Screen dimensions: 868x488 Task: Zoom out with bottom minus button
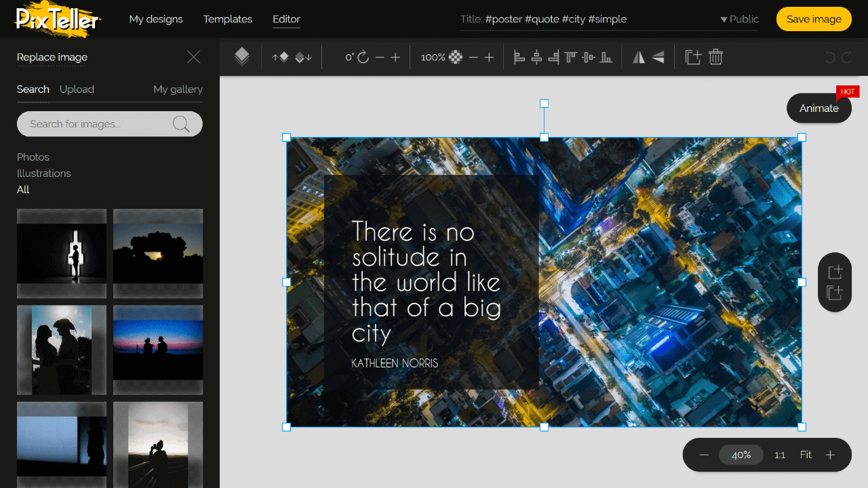[x=704, y=455]
